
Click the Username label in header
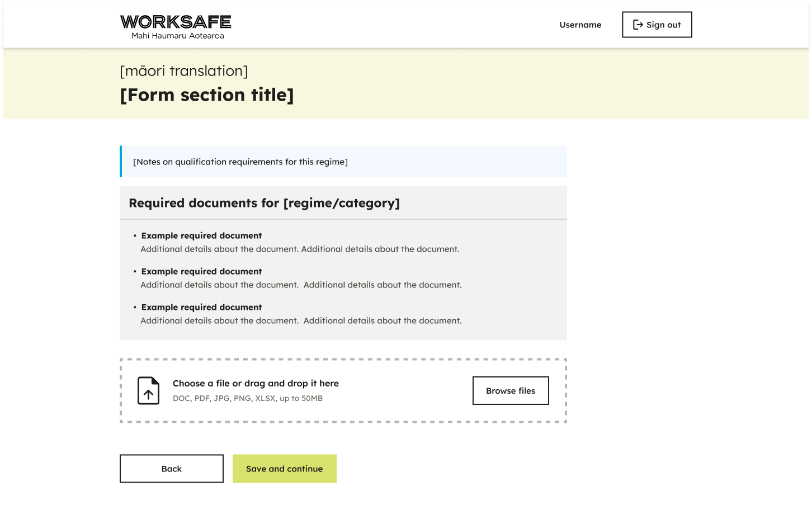tap(580, 25)
